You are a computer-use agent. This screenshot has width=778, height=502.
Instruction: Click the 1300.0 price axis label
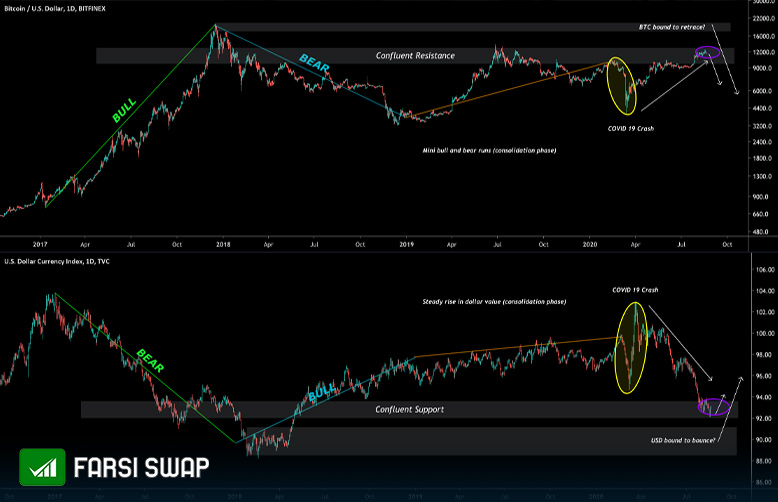(x=765, y=176)
